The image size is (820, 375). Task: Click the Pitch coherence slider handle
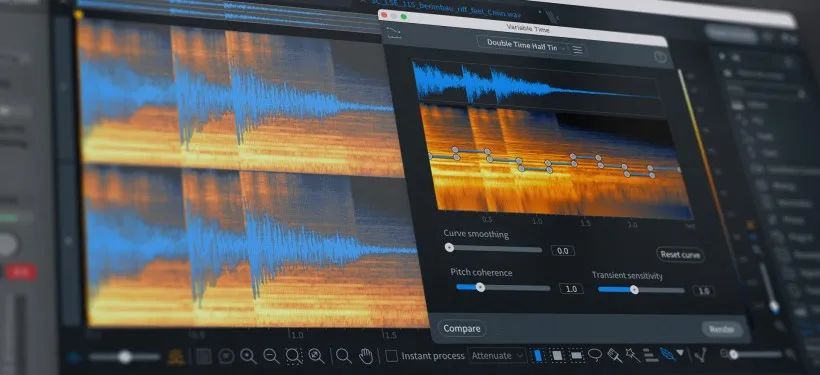click(x=481, y=287)
